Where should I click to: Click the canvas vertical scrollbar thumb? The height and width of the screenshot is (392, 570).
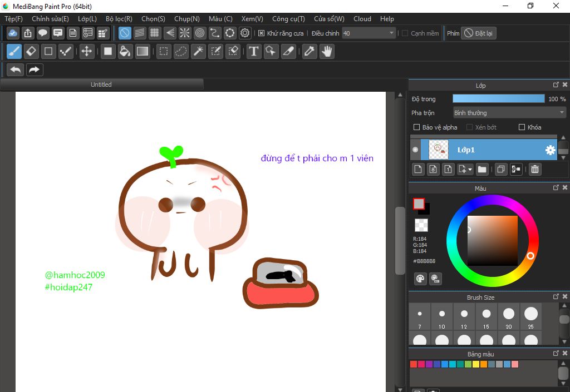click(x=400, y=241)
